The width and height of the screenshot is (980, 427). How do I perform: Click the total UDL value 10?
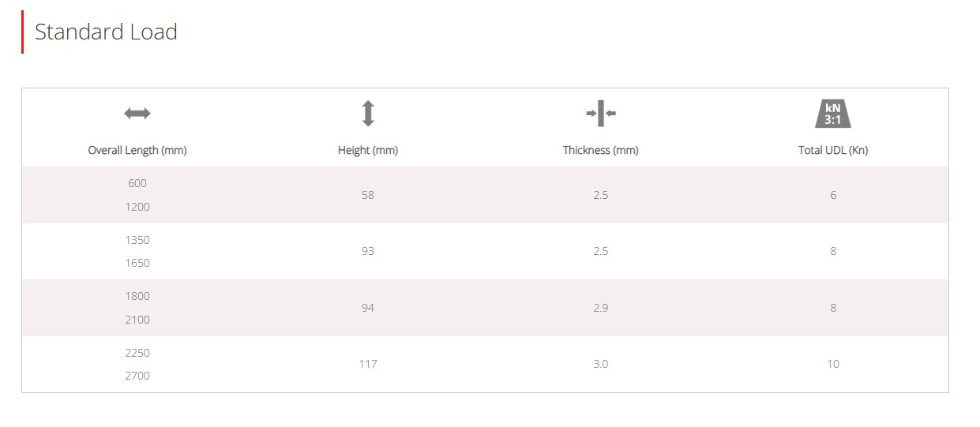click(x=833, y=364)
